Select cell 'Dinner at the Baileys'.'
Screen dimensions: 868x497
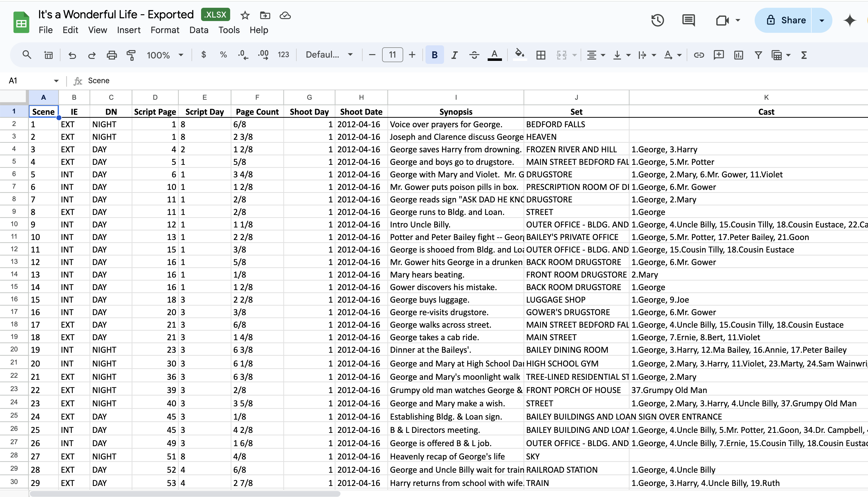[x=456, y=350]
